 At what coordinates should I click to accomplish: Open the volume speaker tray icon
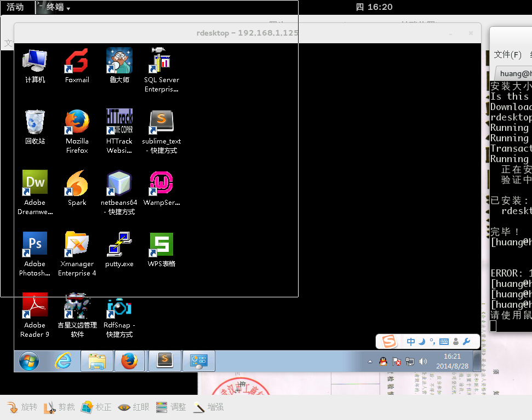pyautogui.click(x=423, y=362)
